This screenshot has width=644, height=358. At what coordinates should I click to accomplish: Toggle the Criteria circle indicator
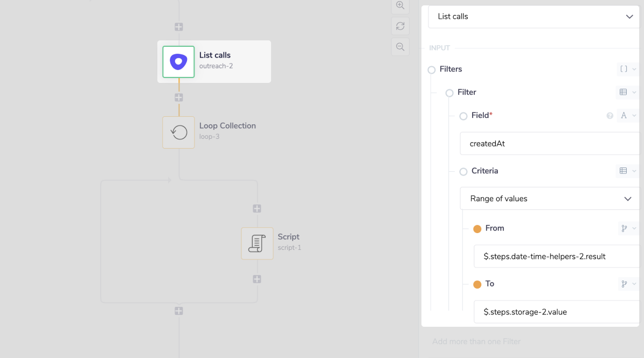pyautogui.click(x=463, y=172)
